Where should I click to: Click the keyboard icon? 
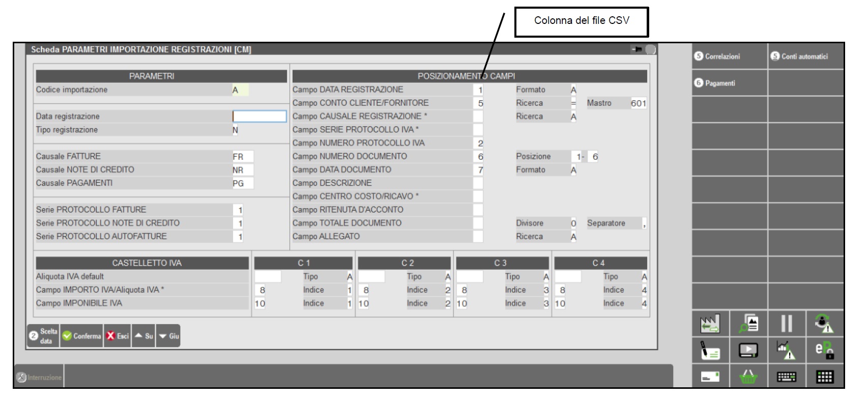pyautogui.click(x=787, y=377)
